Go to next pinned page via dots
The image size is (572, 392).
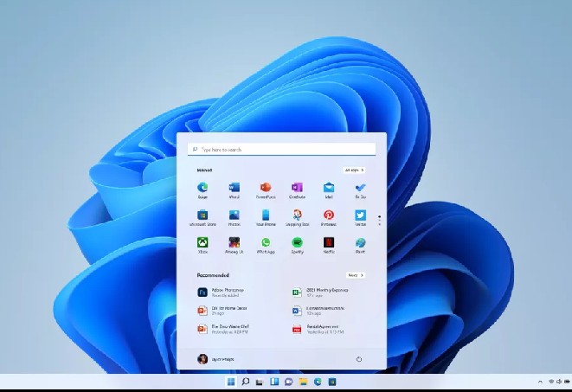click(379, 222)
